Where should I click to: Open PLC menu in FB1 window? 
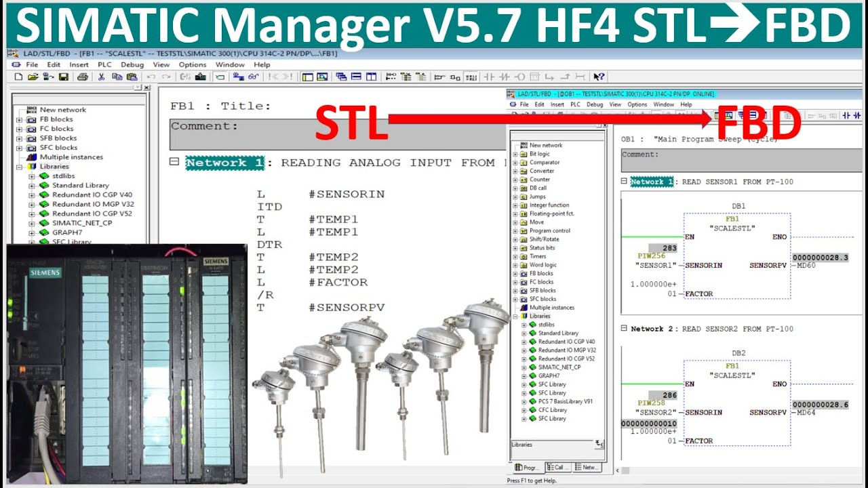point(104,65)
